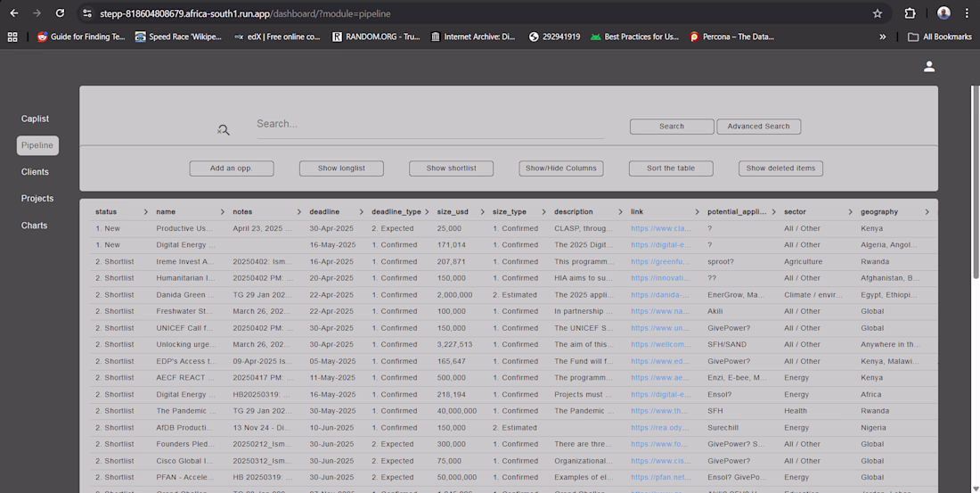The width and height of the screenshot is (980, 493).
Task: Open the Chrome apps grid icon
Action: click(12, 37)
